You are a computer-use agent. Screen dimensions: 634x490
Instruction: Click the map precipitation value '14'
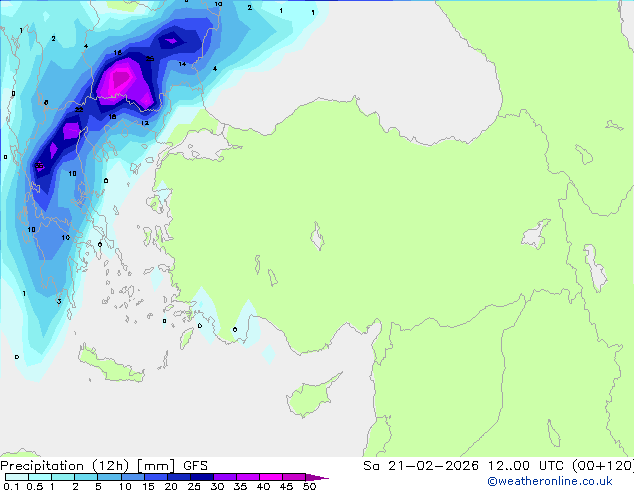point(182,64)
